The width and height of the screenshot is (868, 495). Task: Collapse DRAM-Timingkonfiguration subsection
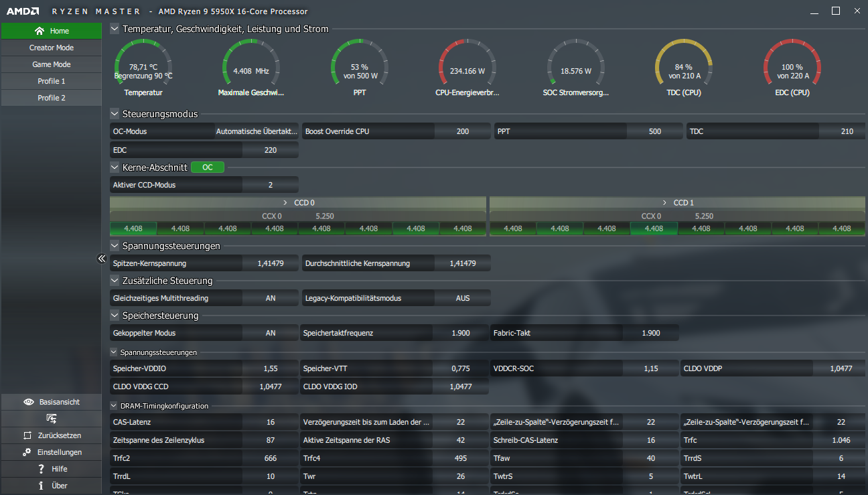(114, 405)
